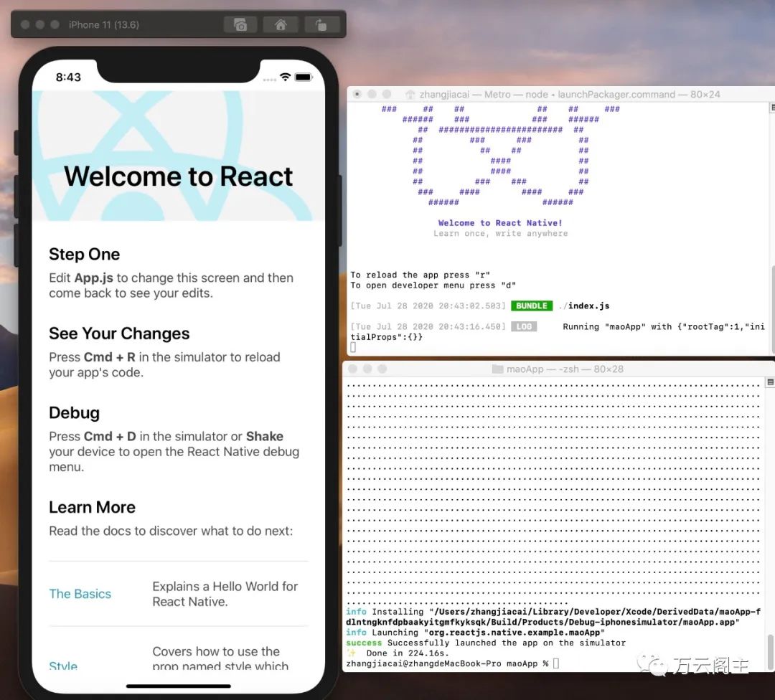Click the cursor block in Metro terminal
Viewport: 775px width, 700px height.
(x=353, y=347)
